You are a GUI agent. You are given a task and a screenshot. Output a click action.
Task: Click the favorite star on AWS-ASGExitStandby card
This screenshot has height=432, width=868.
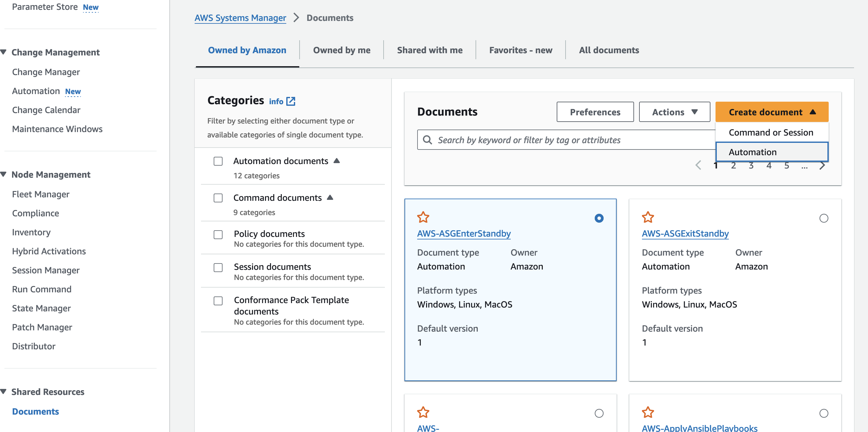pyautogui.click(x=648, y=217)
